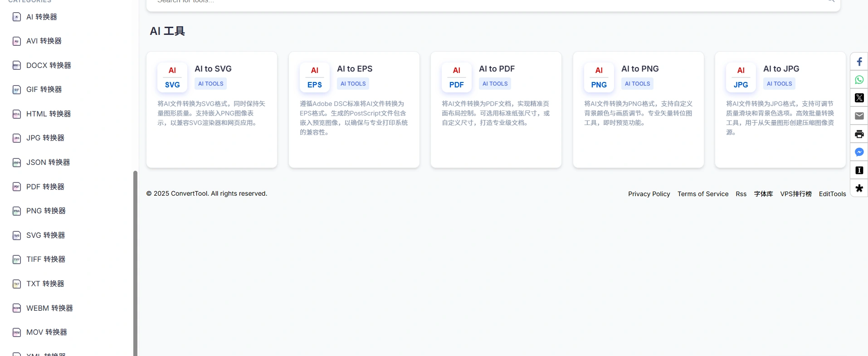Click the AI to SVG file icon

point(172,77)
